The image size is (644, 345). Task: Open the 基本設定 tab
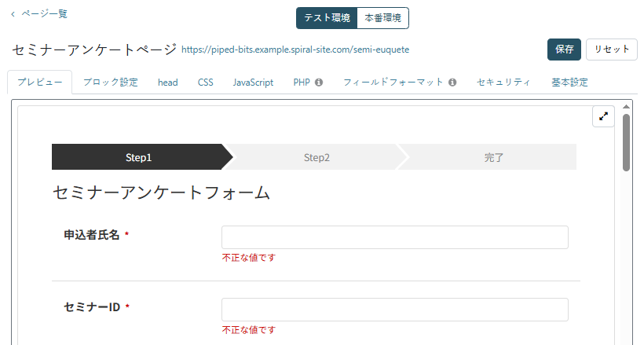tap(569, 83)
